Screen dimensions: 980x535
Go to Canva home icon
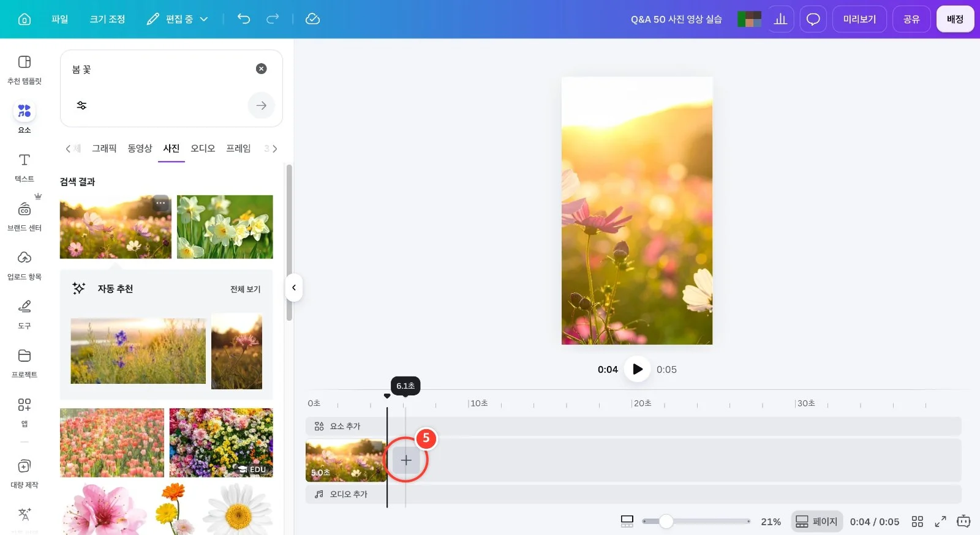click(24, 19)
